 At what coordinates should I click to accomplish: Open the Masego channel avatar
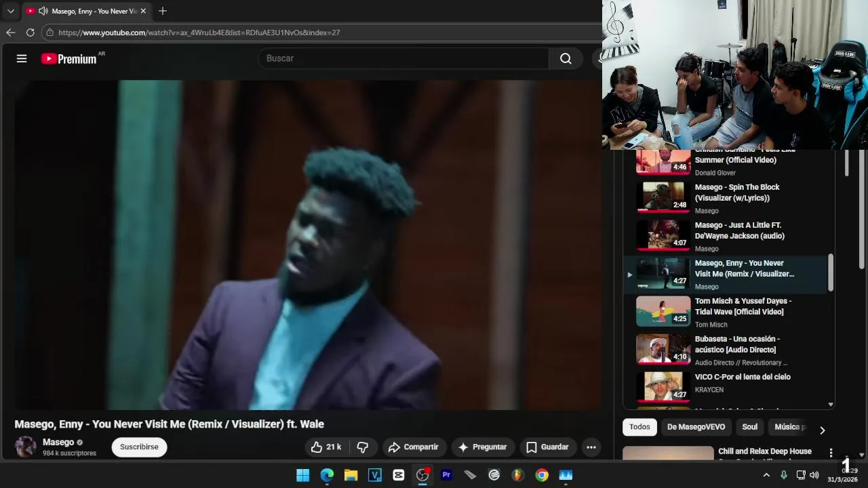click(x=26, y=447)
